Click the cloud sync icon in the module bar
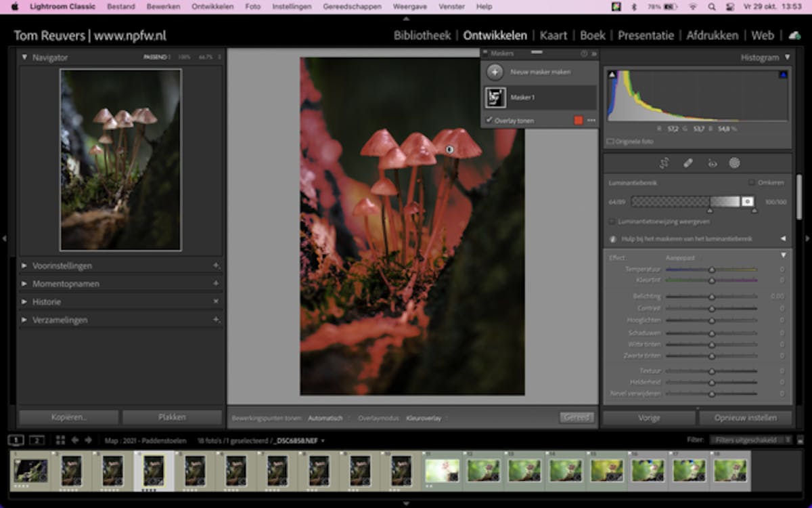 tap(794, 35)
